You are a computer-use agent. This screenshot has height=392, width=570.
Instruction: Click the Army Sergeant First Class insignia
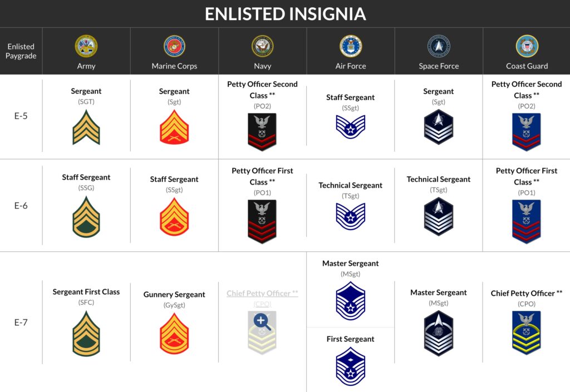click(x=86, y=333)
